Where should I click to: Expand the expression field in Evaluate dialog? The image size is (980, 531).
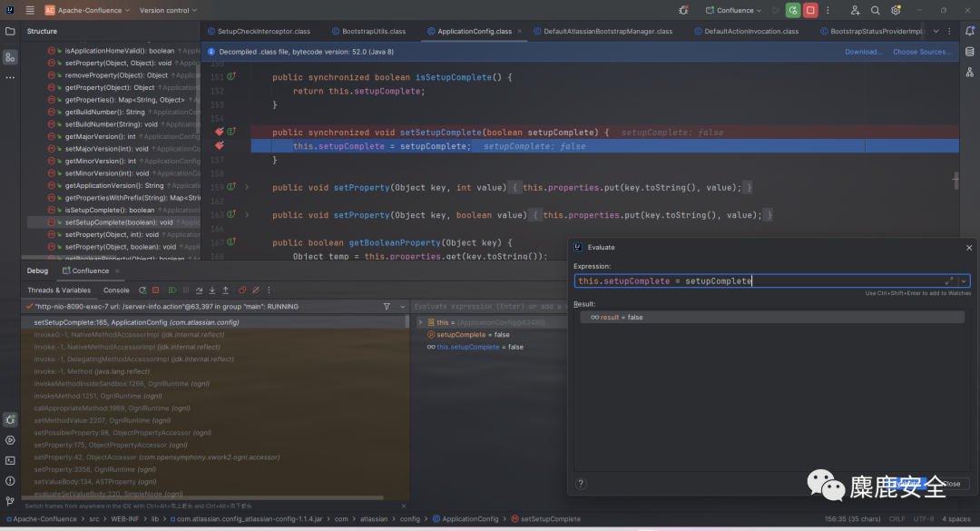949,280
